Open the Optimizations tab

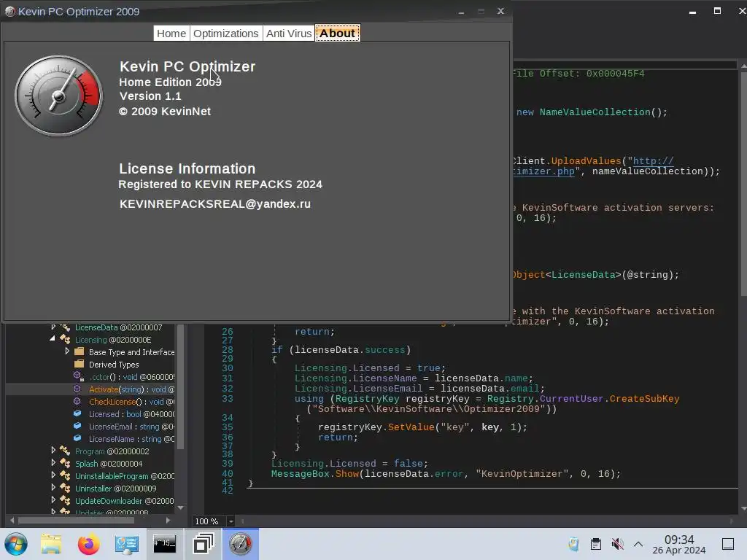[226, 34]
